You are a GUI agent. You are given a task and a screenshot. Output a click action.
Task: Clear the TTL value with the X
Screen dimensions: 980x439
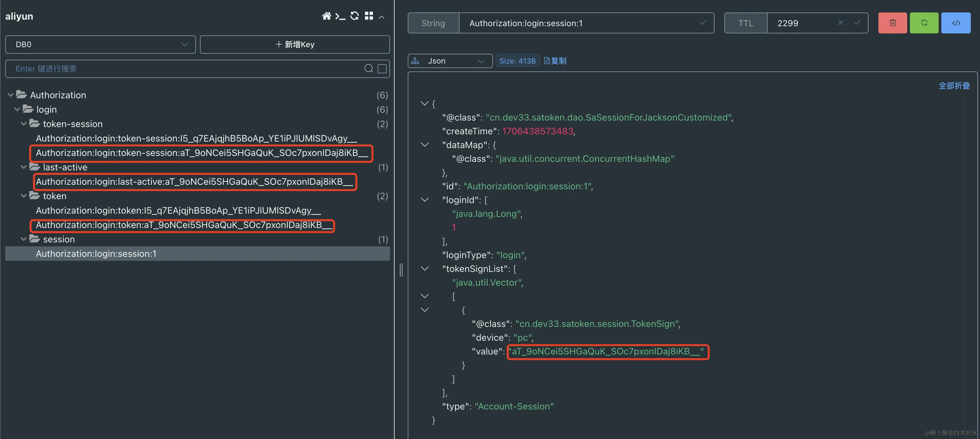pyautogui.click(x=841, y=23)
